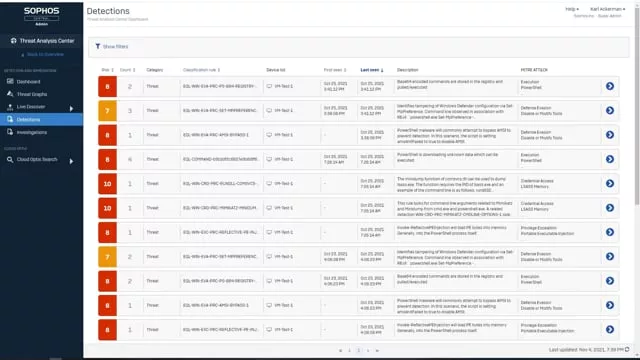
Task: Sort the table by Last seen column
Action: click(371, 70)
